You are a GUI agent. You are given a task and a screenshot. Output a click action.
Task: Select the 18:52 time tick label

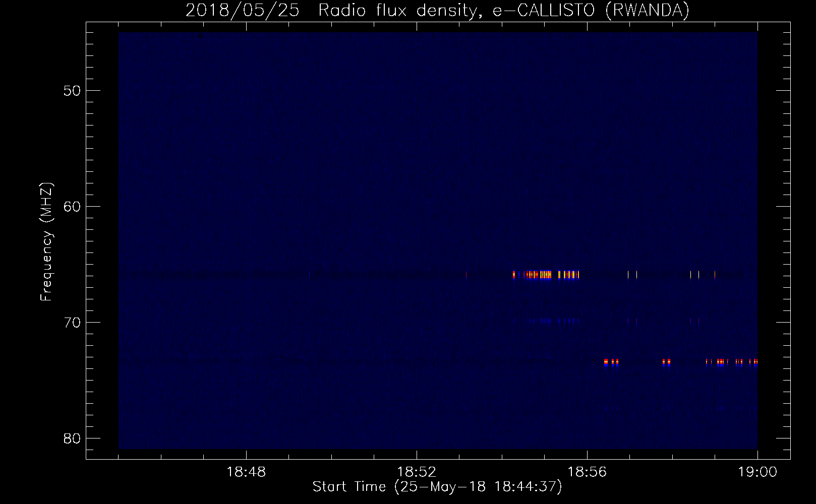click(417, 472)
